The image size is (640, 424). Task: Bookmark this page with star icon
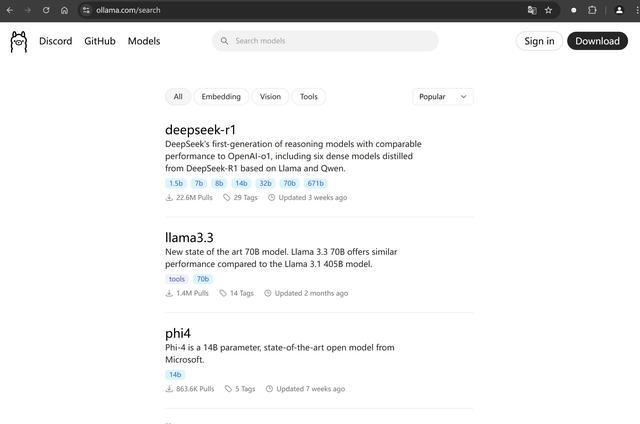549,10
